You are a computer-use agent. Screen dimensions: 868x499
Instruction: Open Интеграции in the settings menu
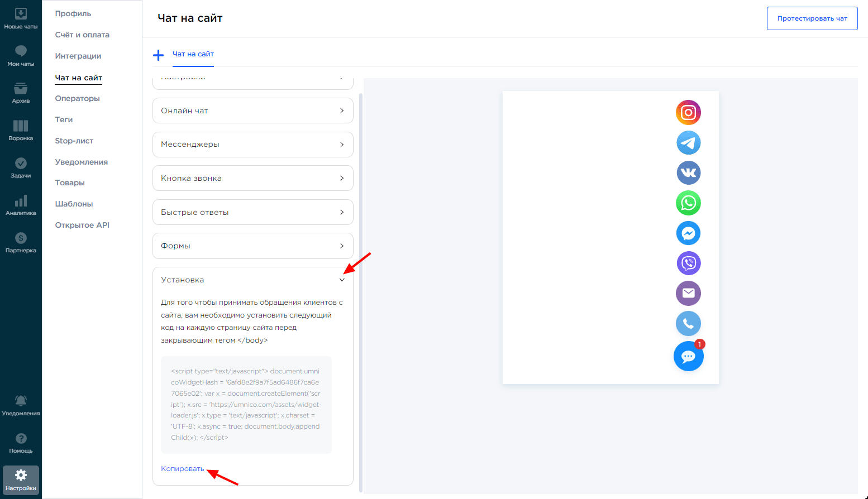coord(78,56)
